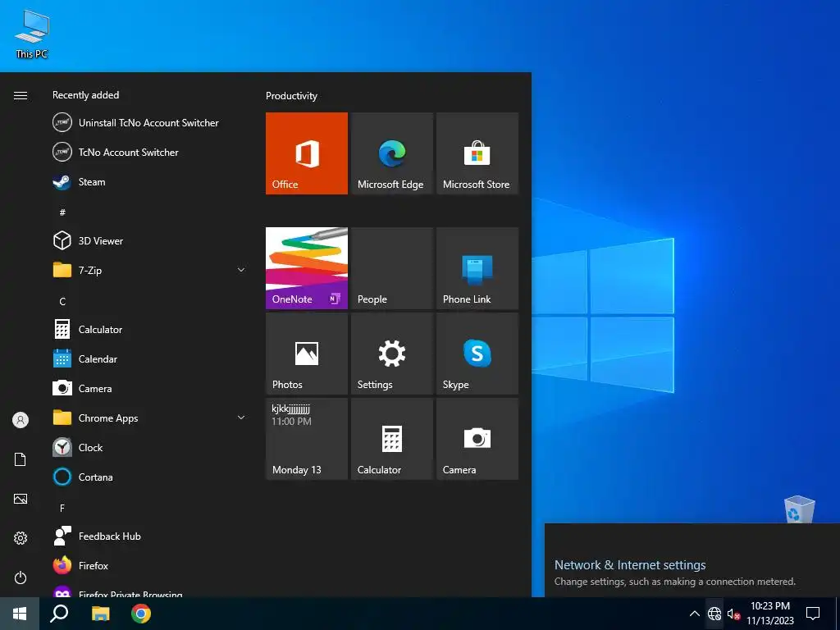The height and width of the screenshot is (630, 840).
Task: Expand the Start menu hamburger
Action: point(21,95)
